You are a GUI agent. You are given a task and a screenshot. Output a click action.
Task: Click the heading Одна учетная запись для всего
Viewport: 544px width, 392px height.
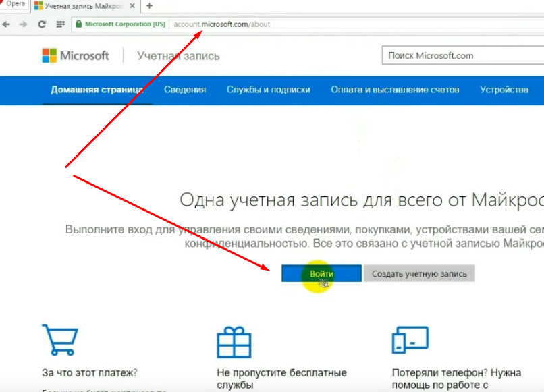pyautogui.click(x=362, y=200)
